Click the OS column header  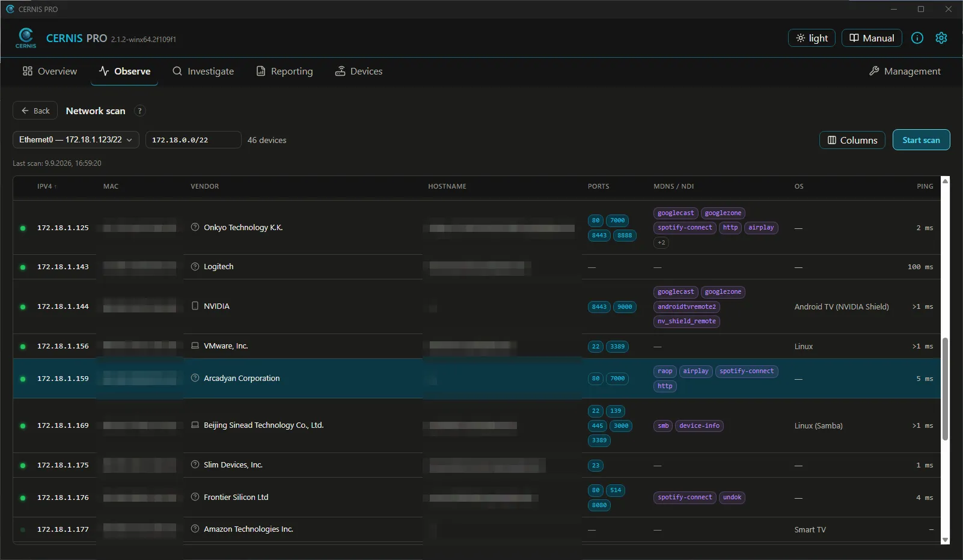pos(799,186)
